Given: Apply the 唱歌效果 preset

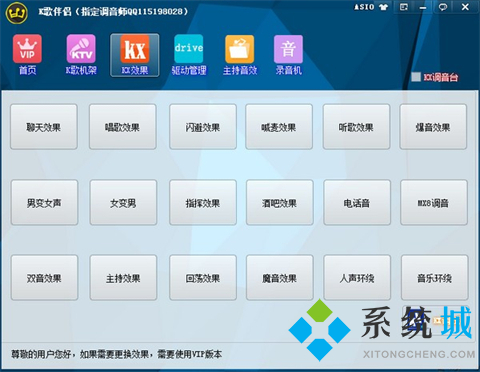Looking at the screenshot, I should tap(122, 127).
